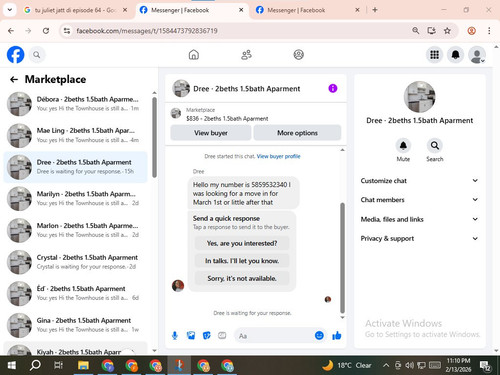Attach a photo with the image icon
500x375 pixels.
click(191, 336)
